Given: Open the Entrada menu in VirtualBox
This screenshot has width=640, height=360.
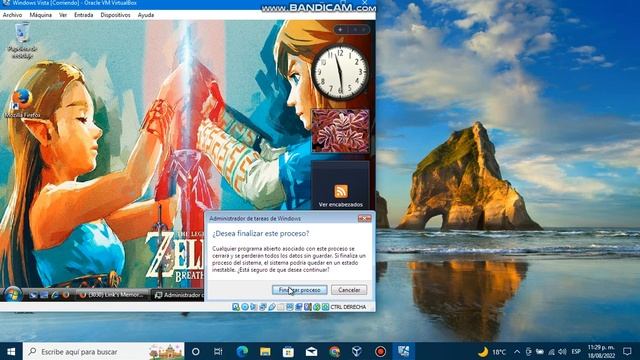Looking at the screenshot, I should pyautogui.click(x=84, y=15).
